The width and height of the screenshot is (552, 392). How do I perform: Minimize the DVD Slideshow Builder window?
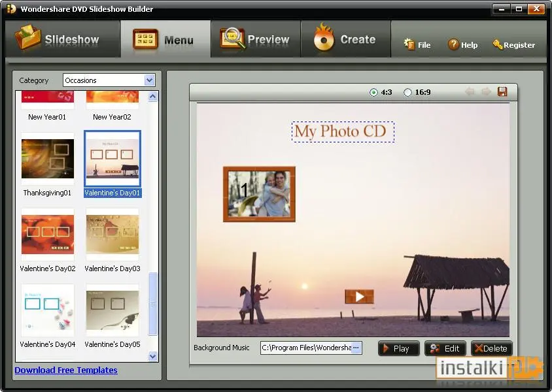click(501, 8)
